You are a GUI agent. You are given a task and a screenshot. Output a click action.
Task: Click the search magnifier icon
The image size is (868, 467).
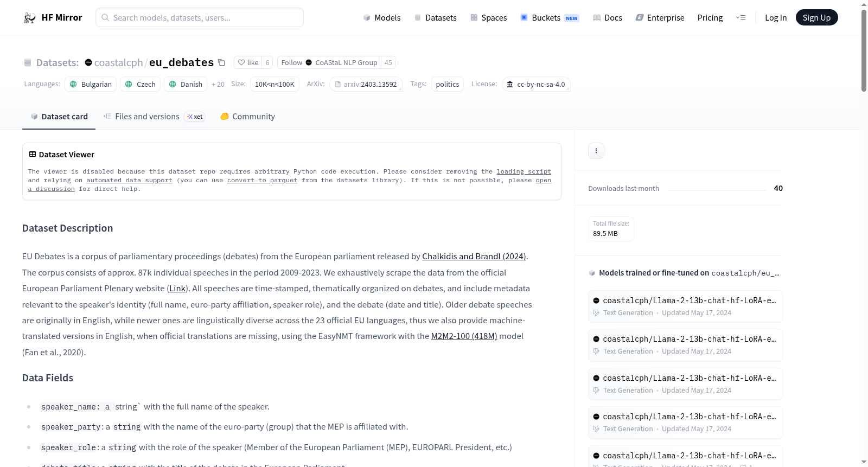[x=106, y=17]
